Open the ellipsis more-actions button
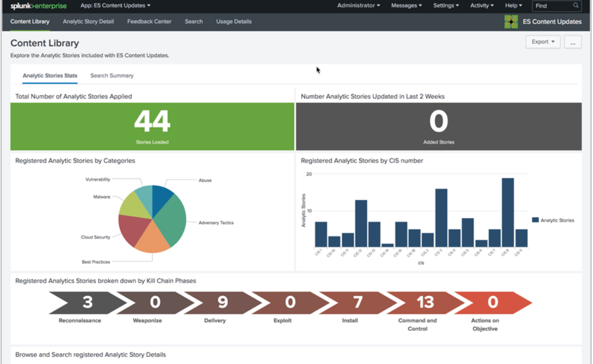 (572, 42)
